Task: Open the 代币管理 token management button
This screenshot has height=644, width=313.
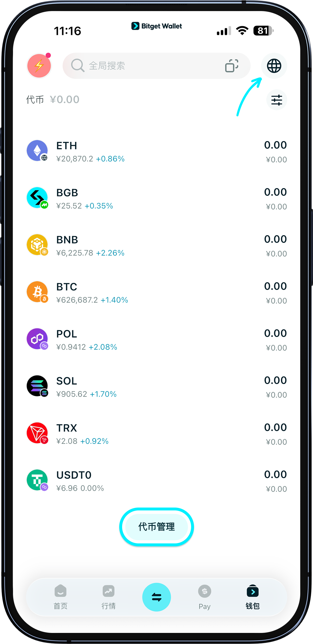Action: click(x=156, y=527)
